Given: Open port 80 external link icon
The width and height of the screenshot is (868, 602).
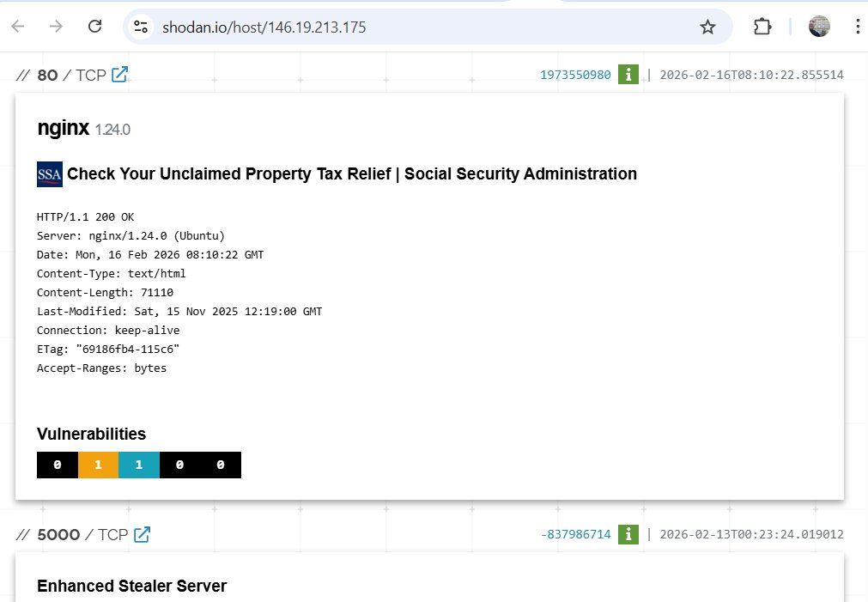Looking at the screenshot, I should 119,74.
